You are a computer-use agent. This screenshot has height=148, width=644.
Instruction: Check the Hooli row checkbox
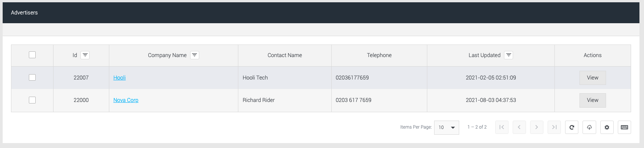[x=32, y=77]
